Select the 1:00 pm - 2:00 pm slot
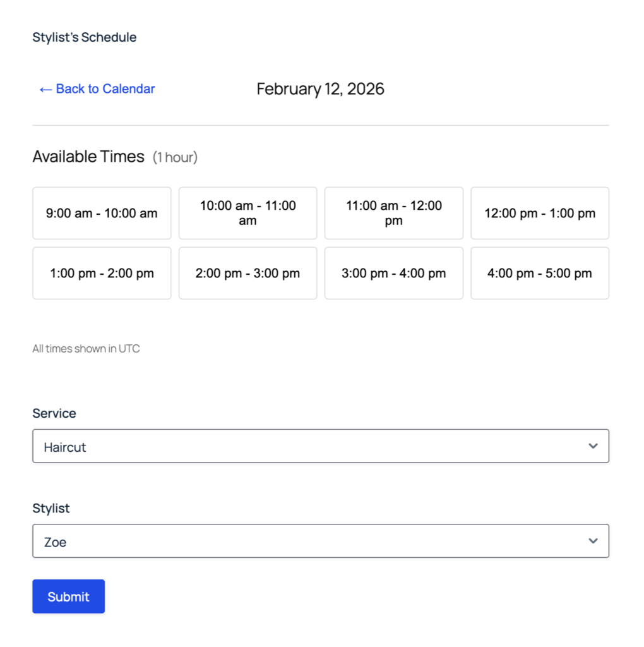This screenshot has height=647, width=644. click(102, 273)
